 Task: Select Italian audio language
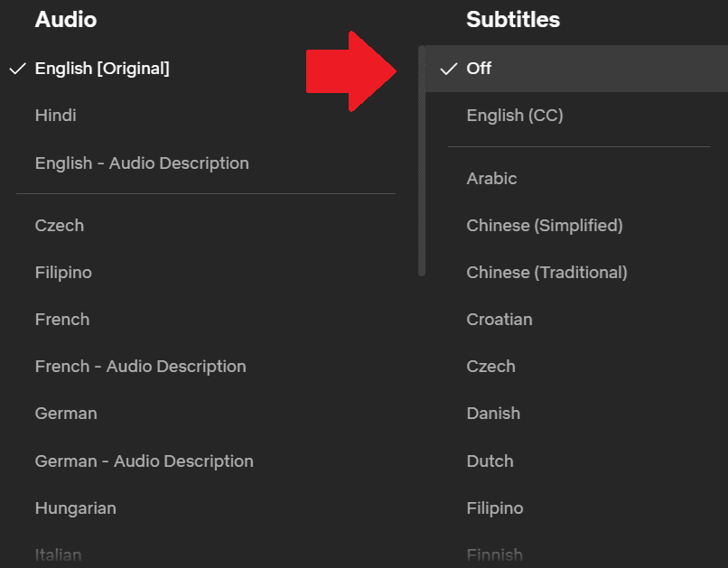click(58, 555)
